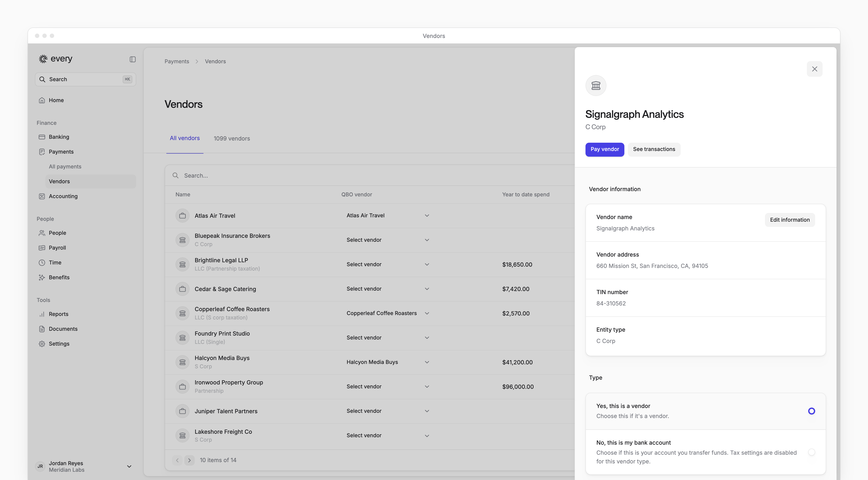Click the Accounting icon
This screenshot has height=480, width=868.
point(42,196)
